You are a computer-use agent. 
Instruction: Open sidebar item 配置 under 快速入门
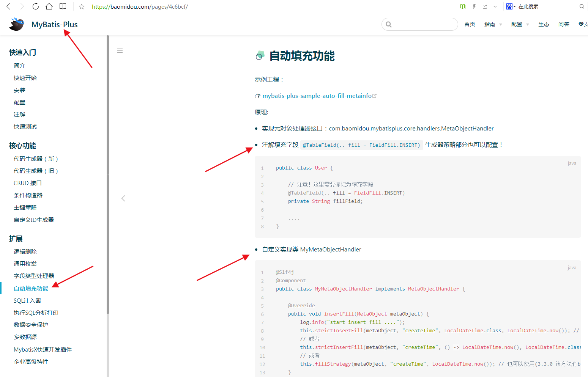coord(19,102)
